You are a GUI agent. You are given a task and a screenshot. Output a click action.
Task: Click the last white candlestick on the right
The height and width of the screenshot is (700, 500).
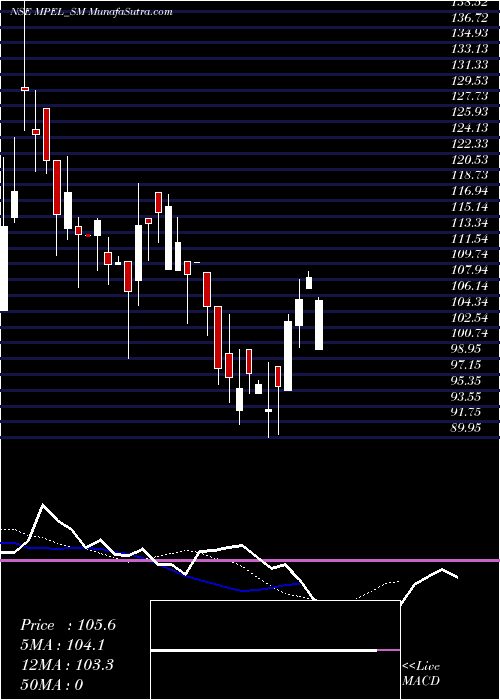[319, 325]
